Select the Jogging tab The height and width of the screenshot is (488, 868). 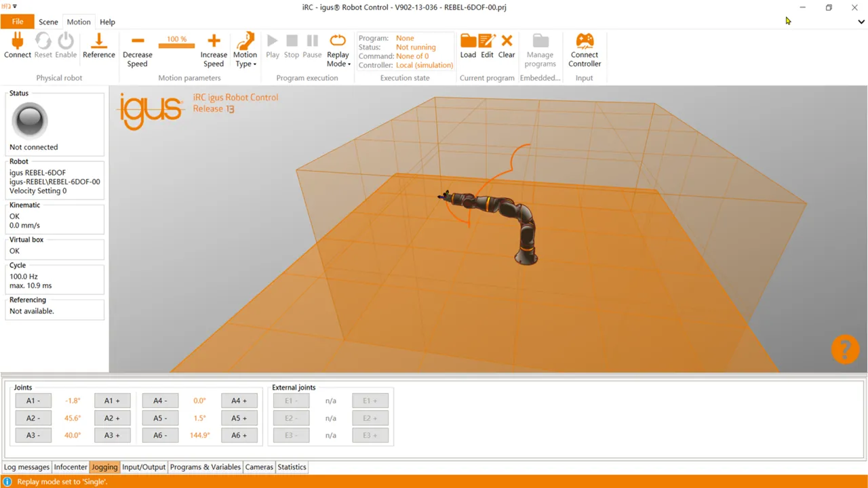[104, 467]
